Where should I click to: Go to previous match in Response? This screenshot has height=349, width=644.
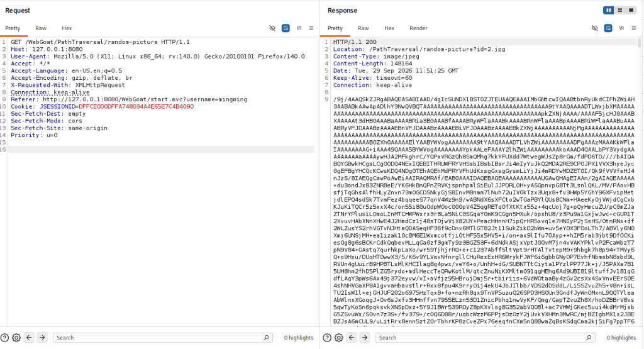click(351, 338)
